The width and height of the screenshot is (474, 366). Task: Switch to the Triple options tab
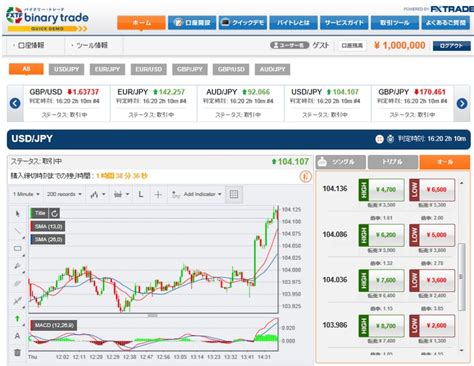click(393, 162)
